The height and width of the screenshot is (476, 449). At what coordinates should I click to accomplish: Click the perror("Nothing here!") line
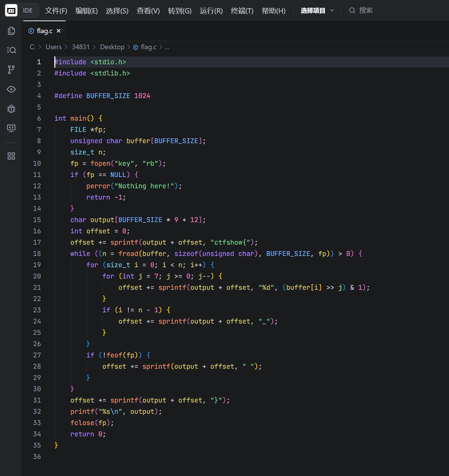click(134, 186)
